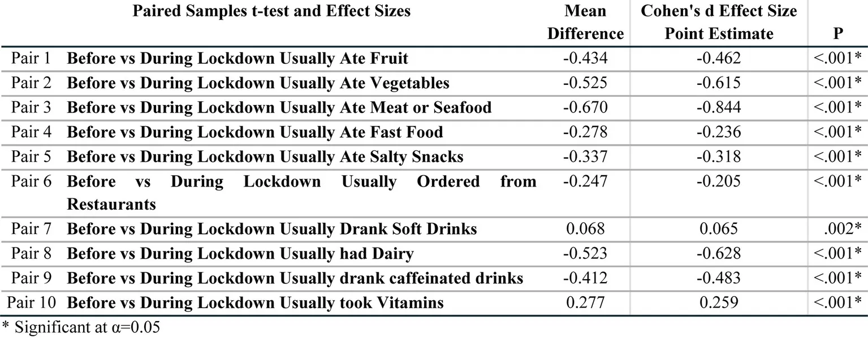
Task: Click the 'Drank Soft Drinks' row text
Action: pos(271,229)
